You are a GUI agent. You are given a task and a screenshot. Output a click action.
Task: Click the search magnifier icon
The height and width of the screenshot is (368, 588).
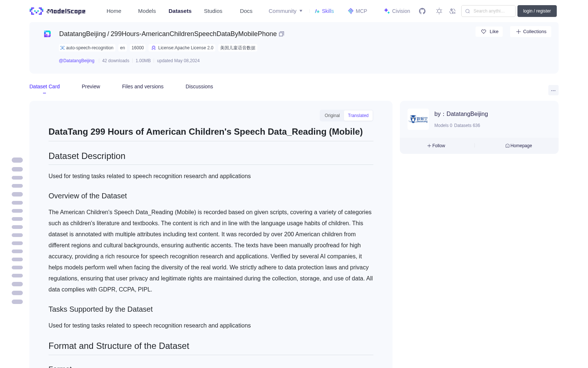(x=468, y=11)
